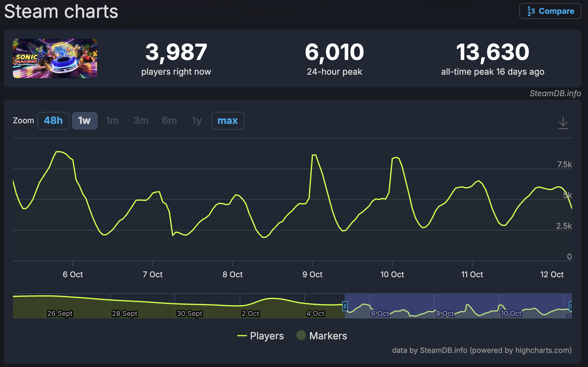This screenshot has width=588, height=367.
Task: Click the data by SteamDB.info highcharts credit
Action: point(482,350)
